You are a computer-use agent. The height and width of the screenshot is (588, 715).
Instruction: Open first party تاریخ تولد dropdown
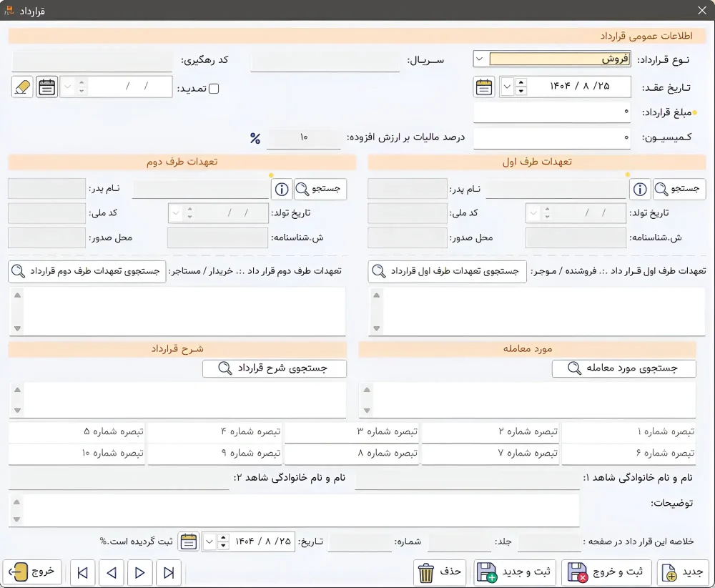[533, 213]
